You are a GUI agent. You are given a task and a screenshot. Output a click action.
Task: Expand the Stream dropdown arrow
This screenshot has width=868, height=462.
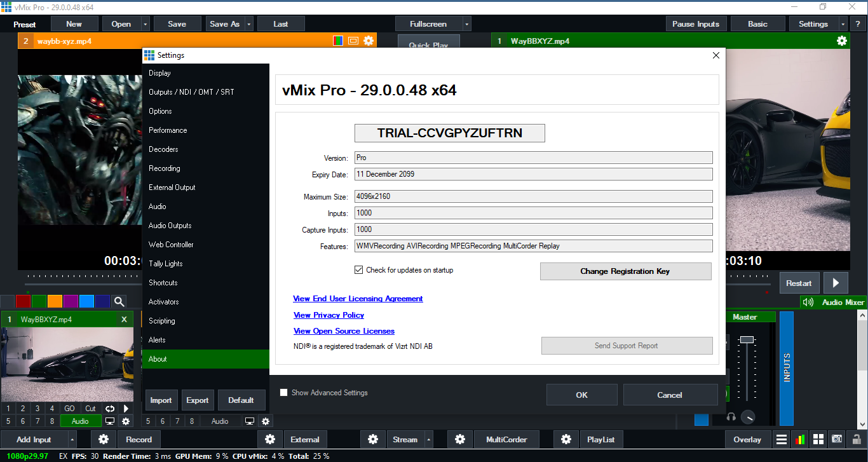(428, 439)
